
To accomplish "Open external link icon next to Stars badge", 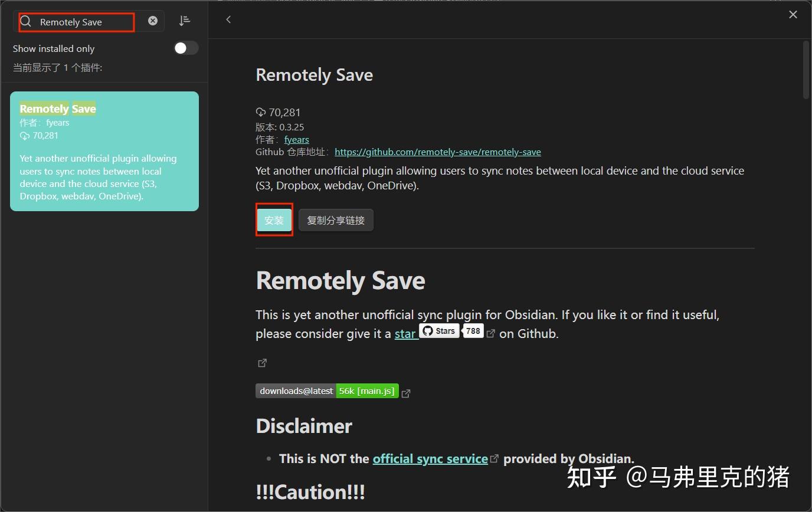I will pyautogui.click(x=491, y=332).
